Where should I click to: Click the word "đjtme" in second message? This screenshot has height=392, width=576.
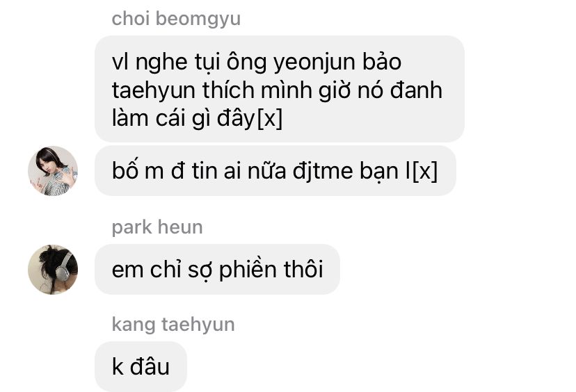click(323, 171)
